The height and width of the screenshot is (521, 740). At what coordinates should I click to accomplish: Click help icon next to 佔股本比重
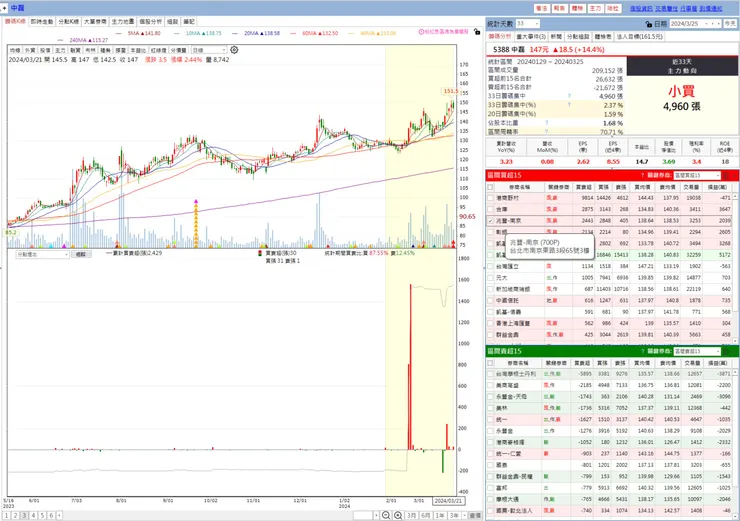[547, 123]
